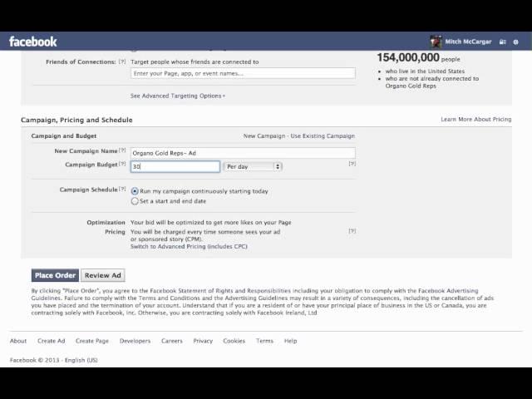
Task: Switch to Advanced Pricing (includes CPC)
Action: [x=189, y=247]
